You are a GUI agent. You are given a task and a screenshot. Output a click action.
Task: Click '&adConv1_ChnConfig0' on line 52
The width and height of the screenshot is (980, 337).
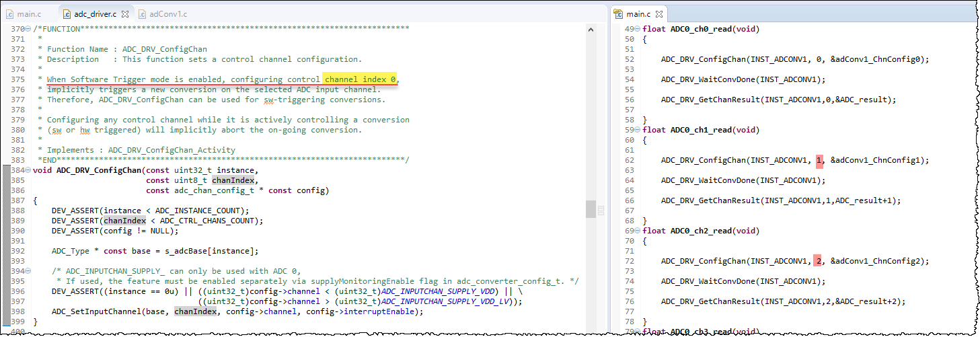[875, 59]
